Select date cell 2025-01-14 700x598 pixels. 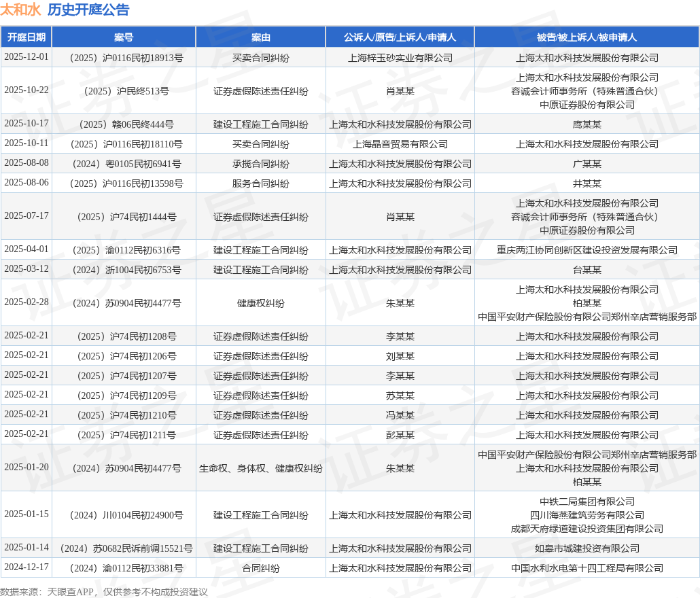pos(27,548)
